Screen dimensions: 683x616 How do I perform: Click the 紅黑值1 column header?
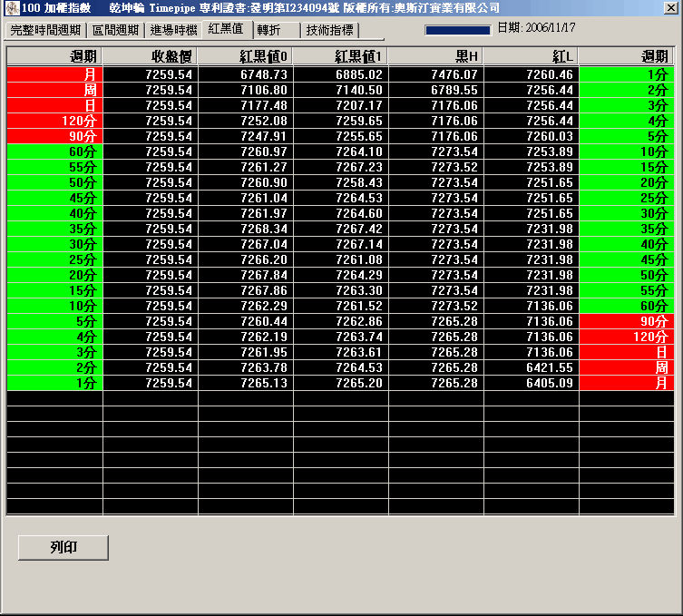tap(340, 56)
